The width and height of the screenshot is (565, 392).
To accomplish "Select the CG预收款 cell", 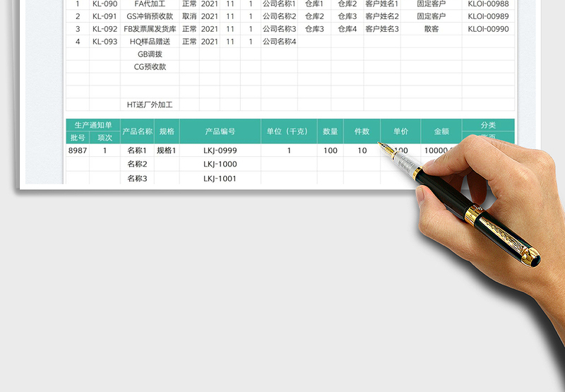I will (x=150, y=67).
